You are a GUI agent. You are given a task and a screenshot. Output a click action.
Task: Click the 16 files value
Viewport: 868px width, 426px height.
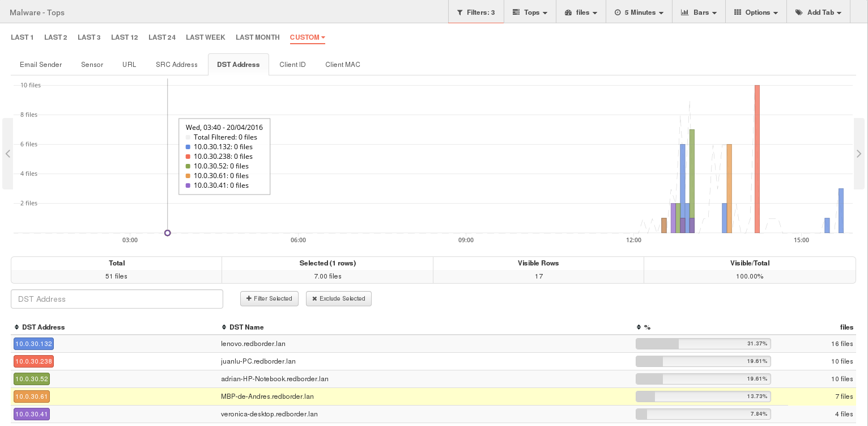tap(842, 344)
